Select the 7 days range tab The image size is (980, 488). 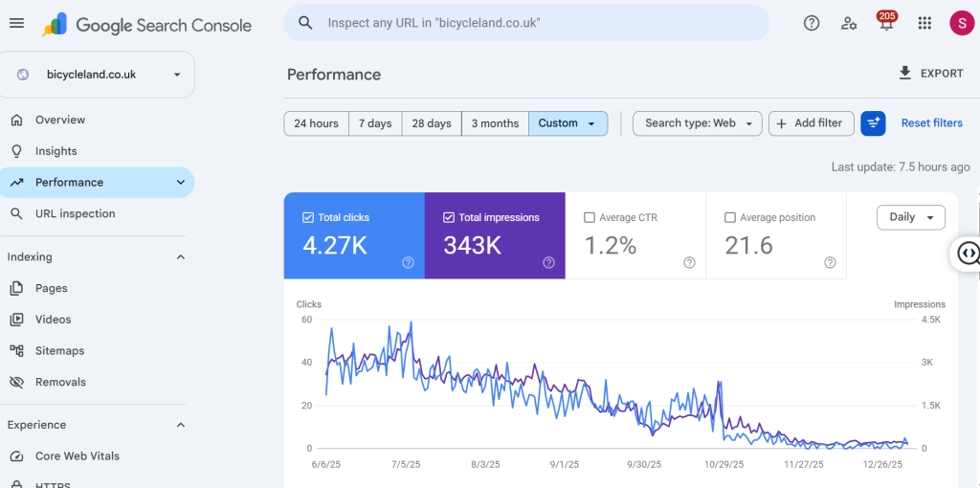pos(375,123)
